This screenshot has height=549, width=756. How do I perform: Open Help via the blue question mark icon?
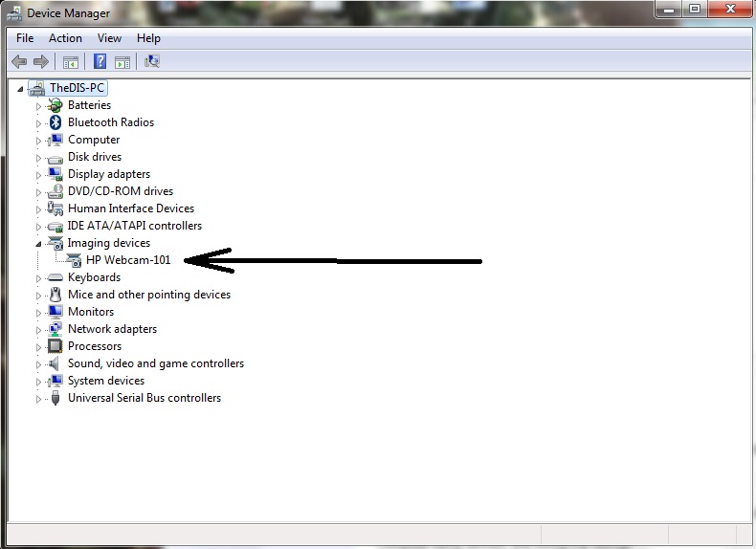tap(100, 62)
